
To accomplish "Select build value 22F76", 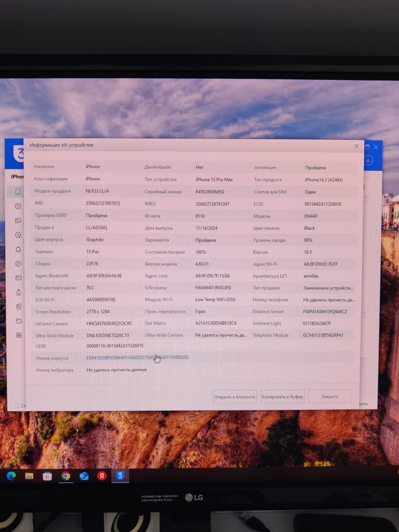I will (92, 264).
